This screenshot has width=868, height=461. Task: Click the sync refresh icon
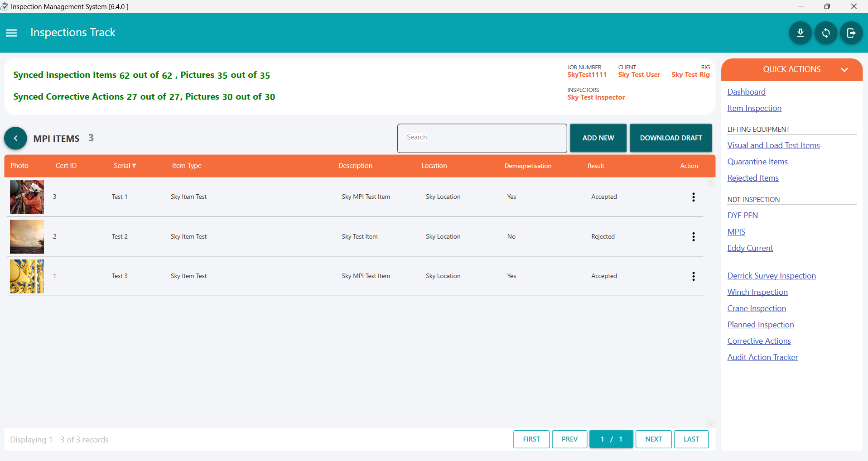(x=825, y=33)
